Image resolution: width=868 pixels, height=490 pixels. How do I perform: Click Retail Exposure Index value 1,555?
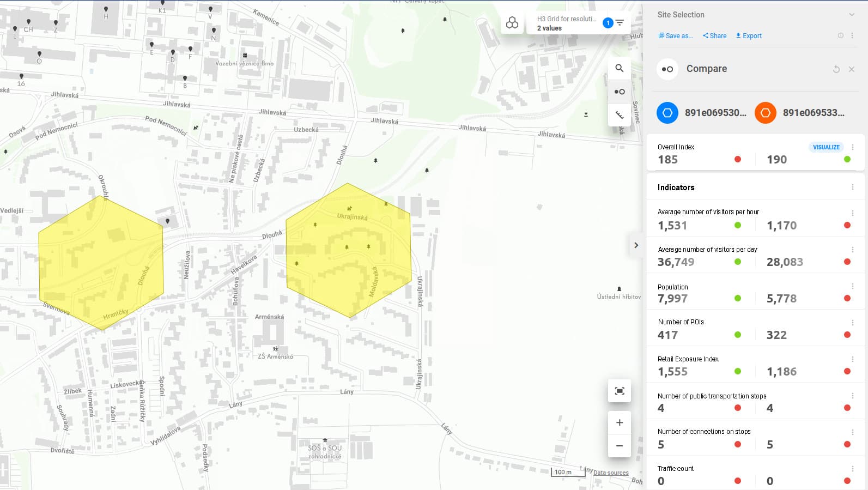[672, 372]
